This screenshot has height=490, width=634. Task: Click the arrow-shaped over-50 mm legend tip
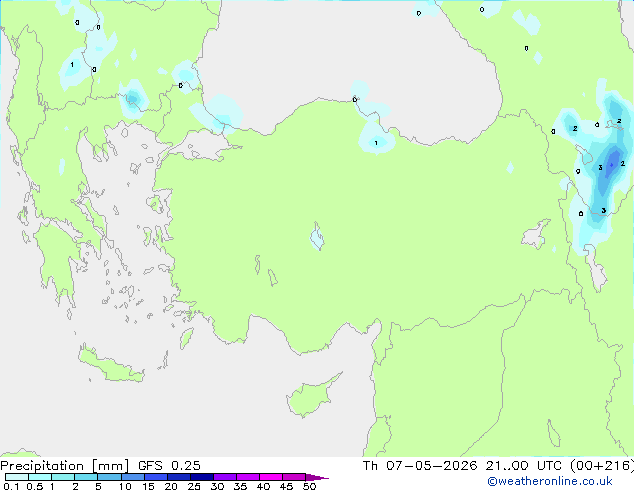317,477
